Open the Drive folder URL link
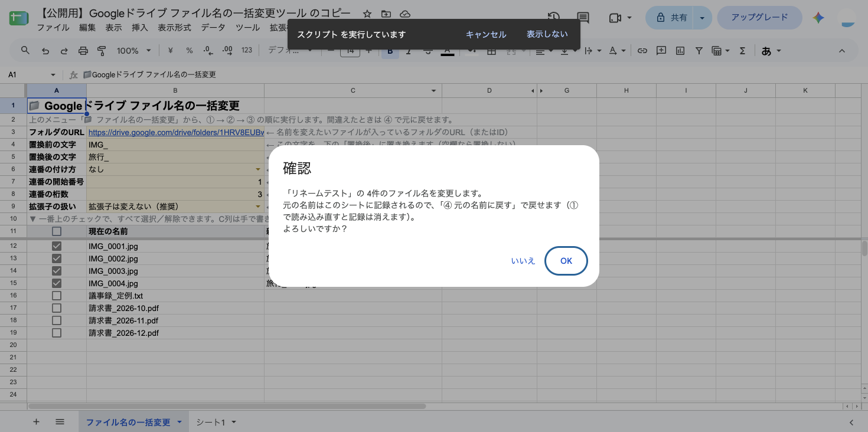The height and width of the screenshot is (432, 868). point(176,132)
